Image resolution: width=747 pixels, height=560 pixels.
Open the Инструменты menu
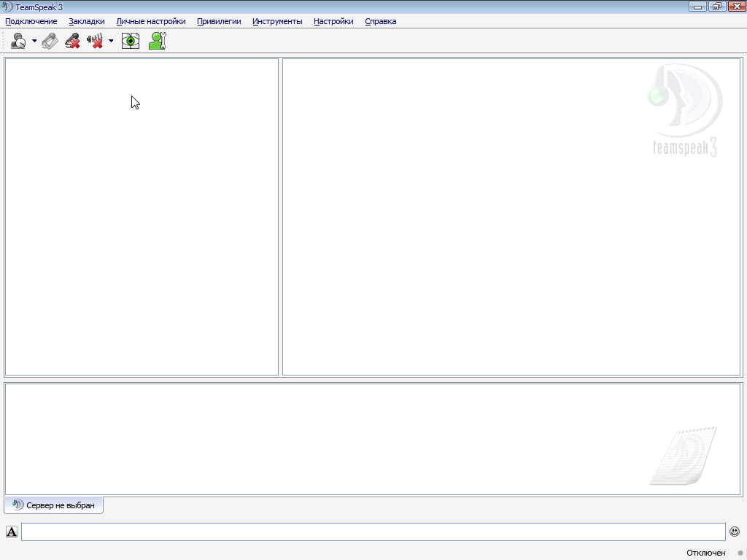(x=277, y=21)
